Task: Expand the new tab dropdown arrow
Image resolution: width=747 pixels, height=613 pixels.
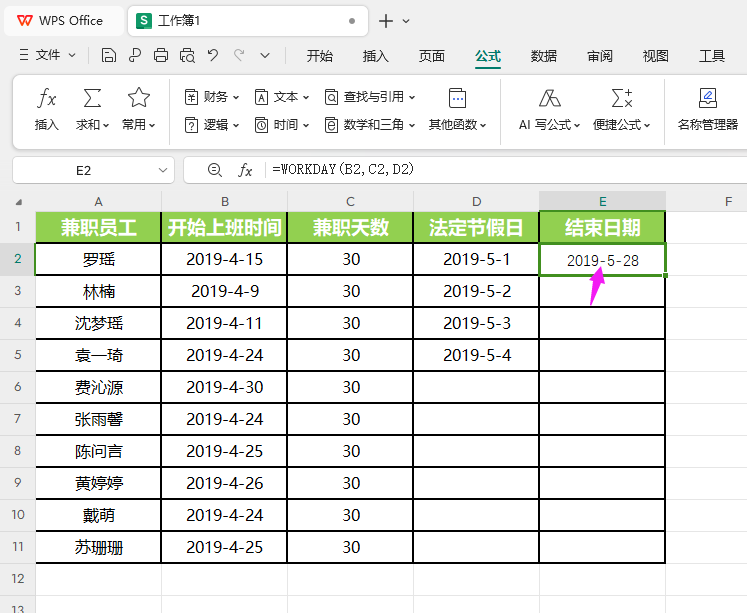Action: (406, 21)
